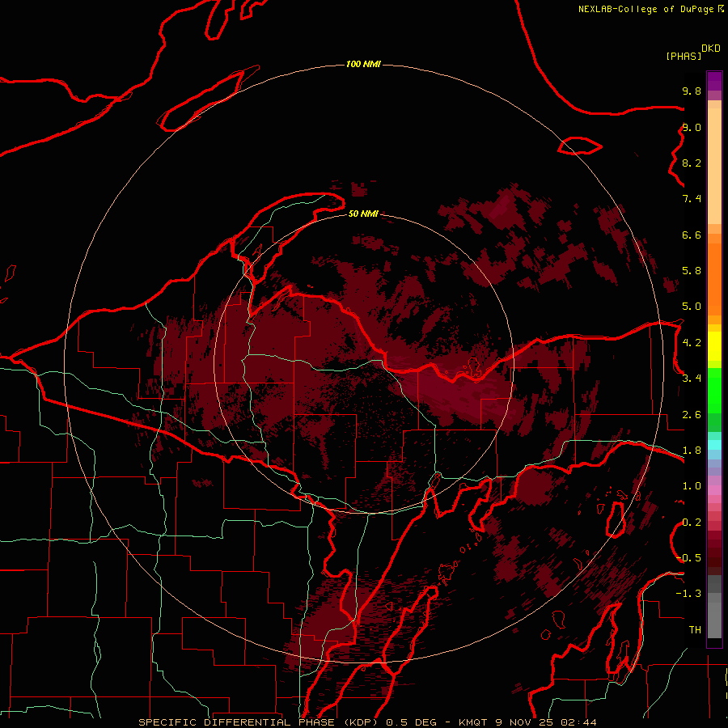Click the 9.0 value on color scale
728x728 pixels.
(692, 127)
